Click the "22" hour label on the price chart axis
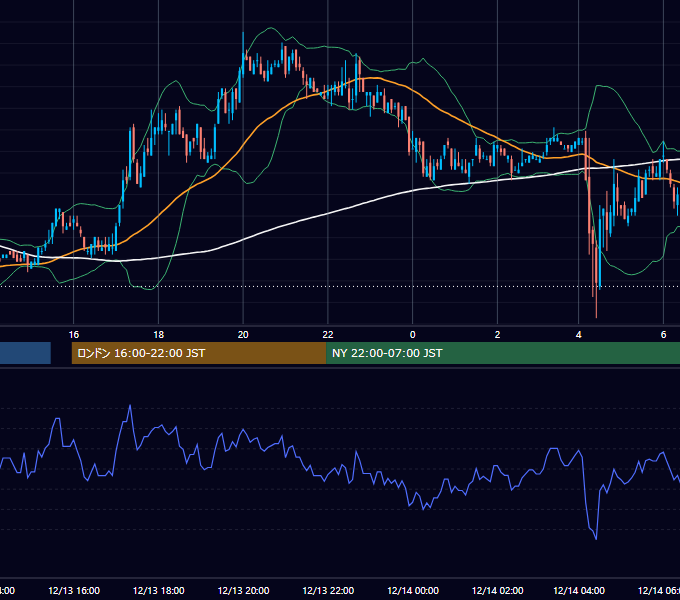 tap(328, 335)
